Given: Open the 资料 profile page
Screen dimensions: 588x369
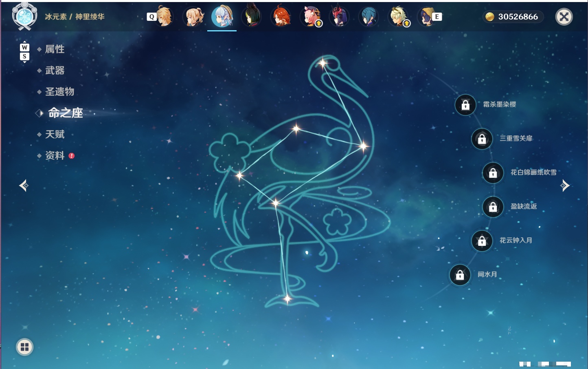Looking at the screenshot, I should (x=55, y=155).
